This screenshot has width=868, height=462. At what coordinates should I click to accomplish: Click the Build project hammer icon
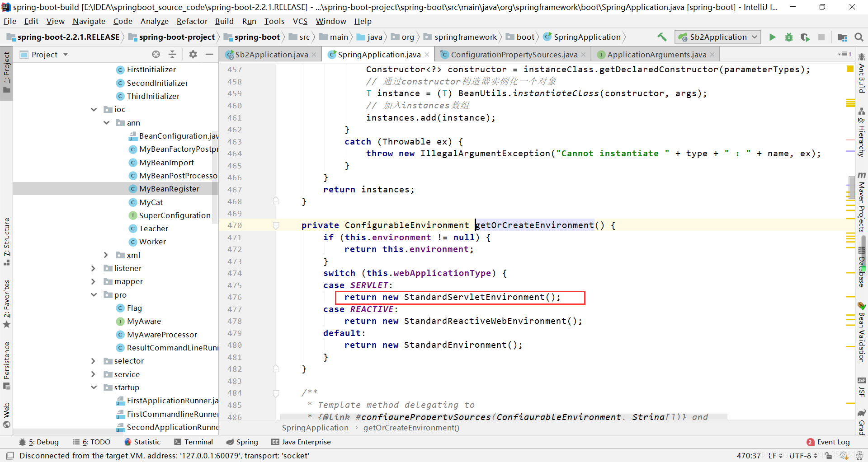click(662, 37)
